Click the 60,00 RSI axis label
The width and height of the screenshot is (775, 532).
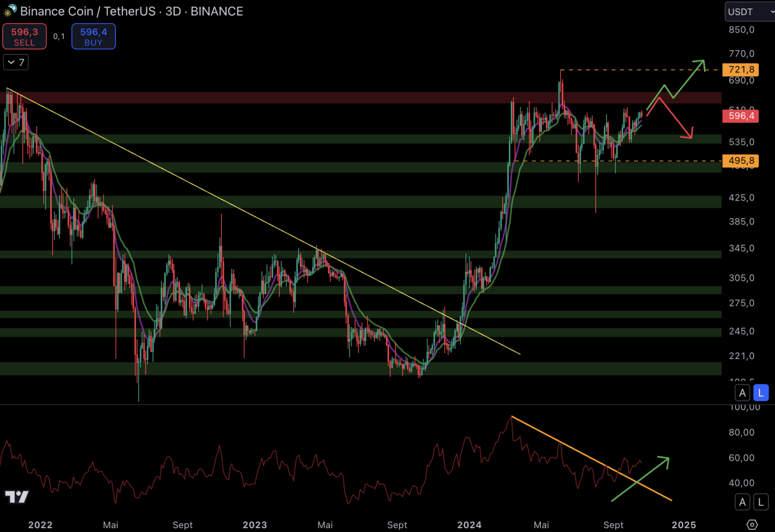[741, 458]
